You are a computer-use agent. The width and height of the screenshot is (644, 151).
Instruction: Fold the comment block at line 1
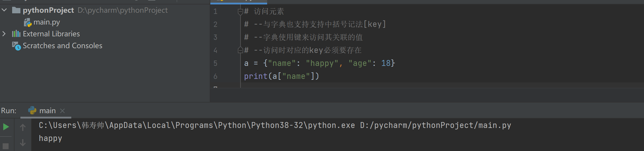point(240,12)
